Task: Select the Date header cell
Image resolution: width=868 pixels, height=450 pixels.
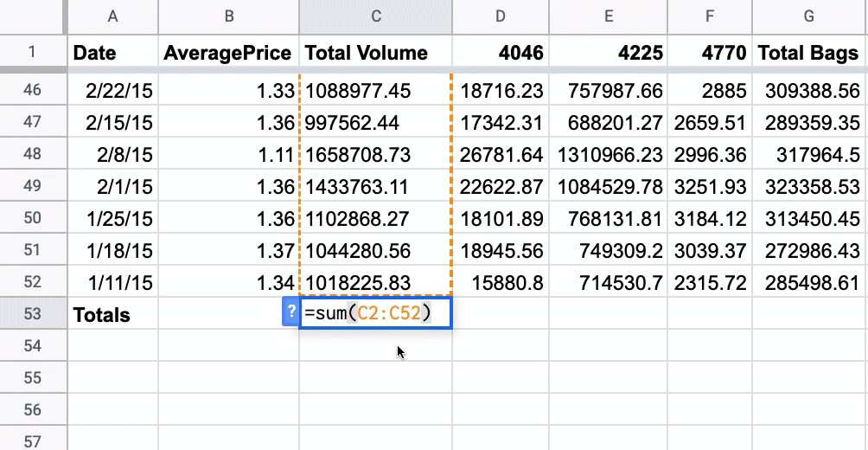Action: [113, 53]
